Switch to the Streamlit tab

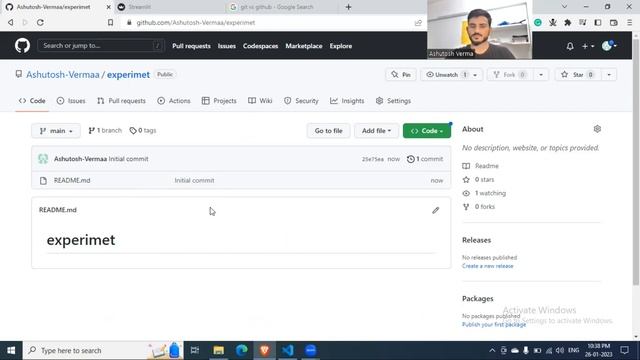click(x=169, y=7)
